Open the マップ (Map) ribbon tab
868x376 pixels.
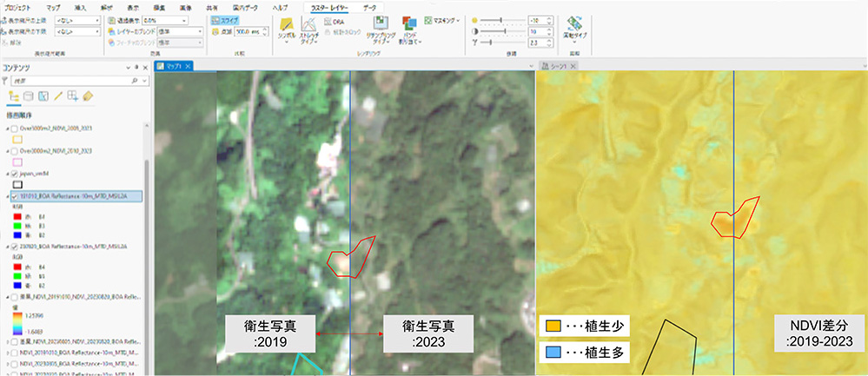(53, 7)
